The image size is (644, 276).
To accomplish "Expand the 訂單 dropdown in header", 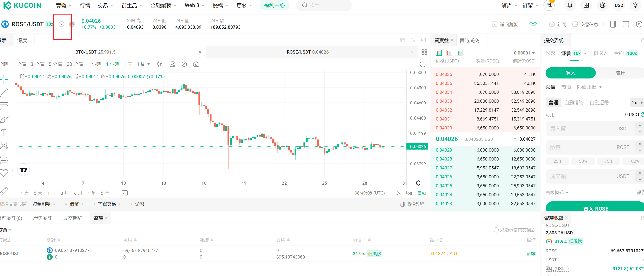I will tap(530, 5).
